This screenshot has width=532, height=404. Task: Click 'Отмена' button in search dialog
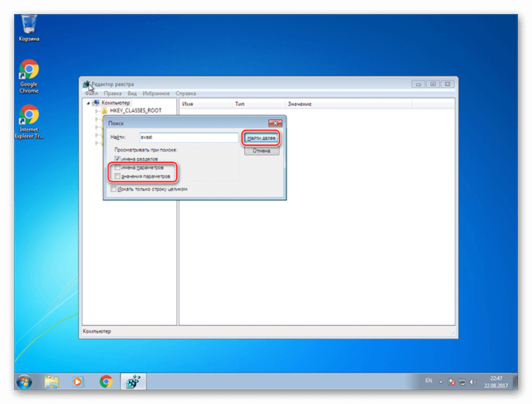tap(261, 151)
